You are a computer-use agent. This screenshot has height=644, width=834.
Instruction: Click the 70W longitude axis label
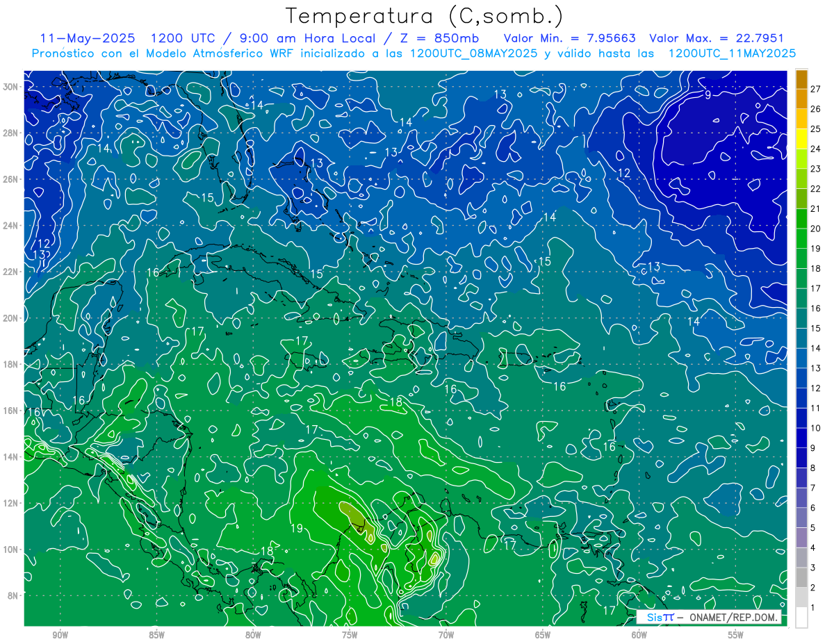tap(446, 635)
